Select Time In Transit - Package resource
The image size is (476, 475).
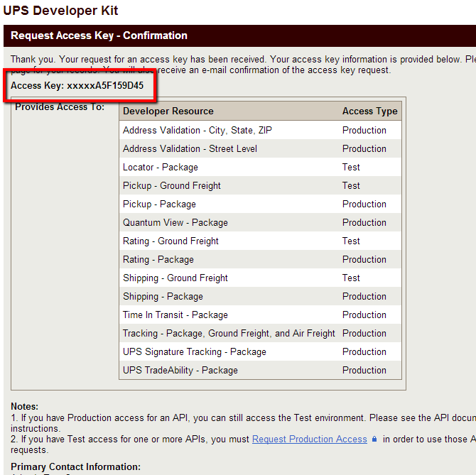[x=175, y=315]
